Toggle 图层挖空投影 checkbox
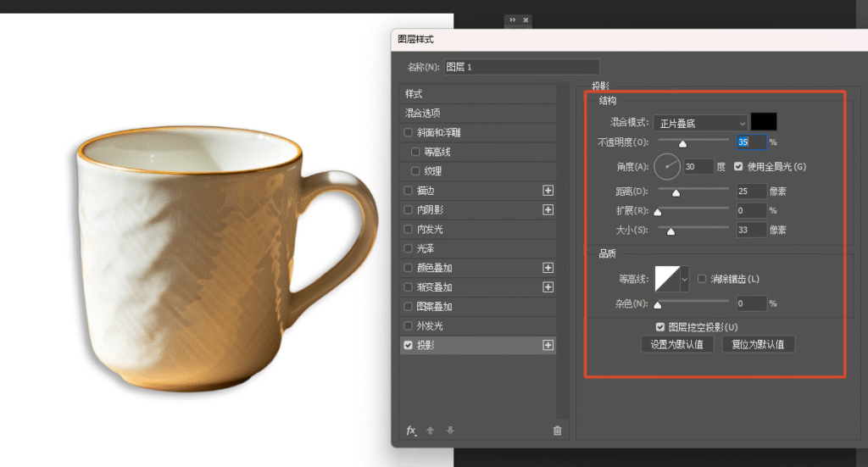868x467 pixels. 659,327
